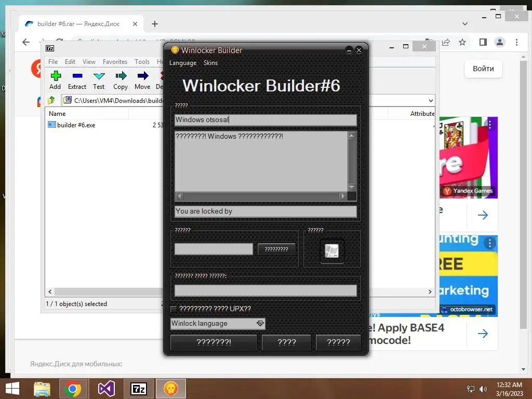
Task: Open Chrome profile avatar
Action: click(x=499, y=42)
